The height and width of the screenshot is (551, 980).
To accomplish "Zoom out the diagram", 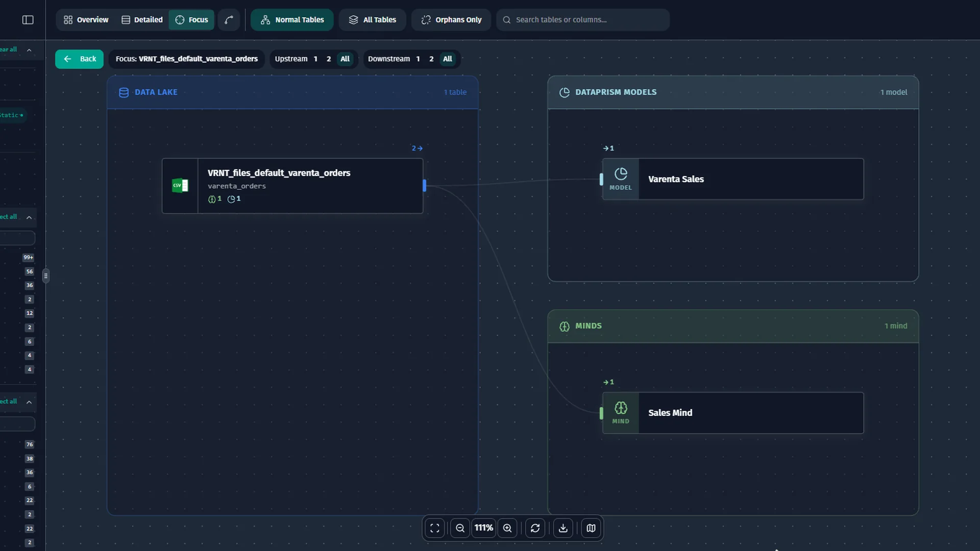I will [x=460, y=528].
